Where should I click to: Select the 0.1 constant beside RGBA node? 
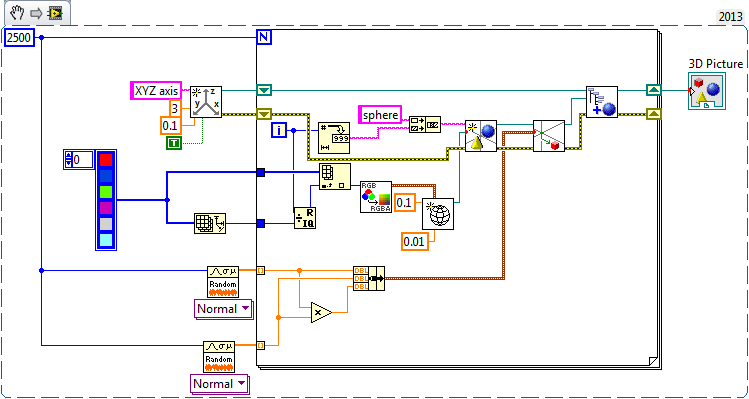tap(405, 203)
